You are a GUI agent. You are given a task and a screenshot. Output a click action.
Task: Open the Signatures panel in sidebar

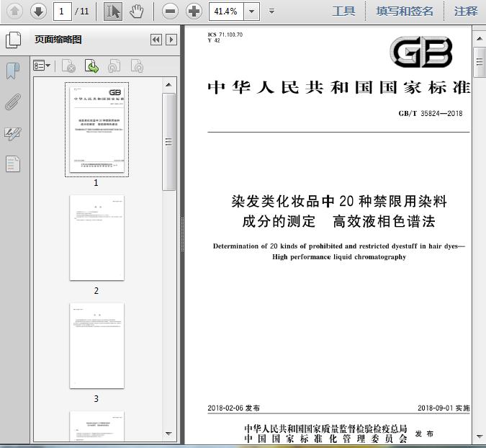coord(13,133)
